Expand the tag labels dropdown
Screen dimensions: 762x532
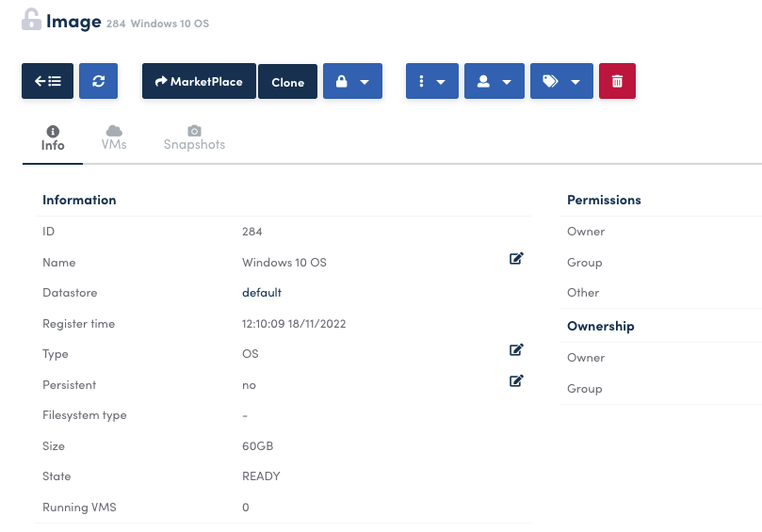(561, 82)
